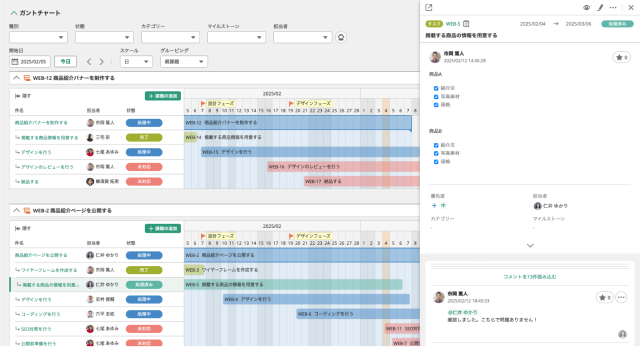Screen dimensions: 640x360
Task: Click 課題の追加 in the WEB-12 group
Action: tap(163, 96)
